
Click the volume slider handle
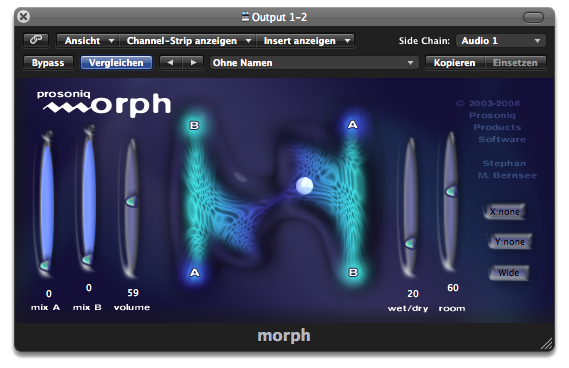tap(131, 201)
